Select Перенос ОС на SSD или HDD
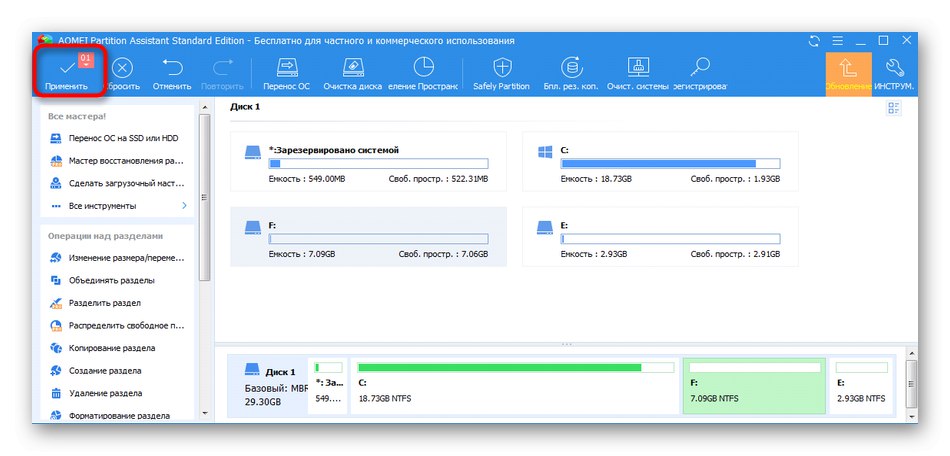This screenshot has height=456, width=950. pyautogui.click(x=117, y=138)
